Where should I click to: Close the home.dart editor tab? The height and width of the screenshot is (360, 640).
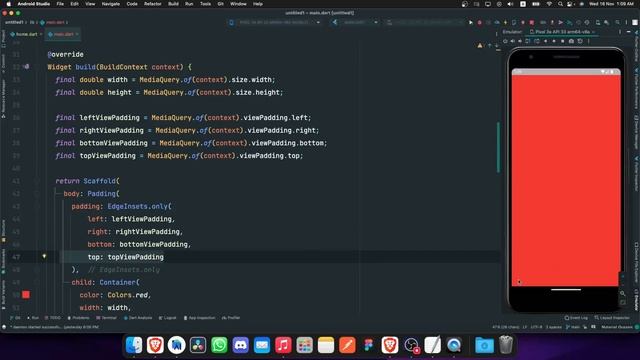[x=41, y=34]
